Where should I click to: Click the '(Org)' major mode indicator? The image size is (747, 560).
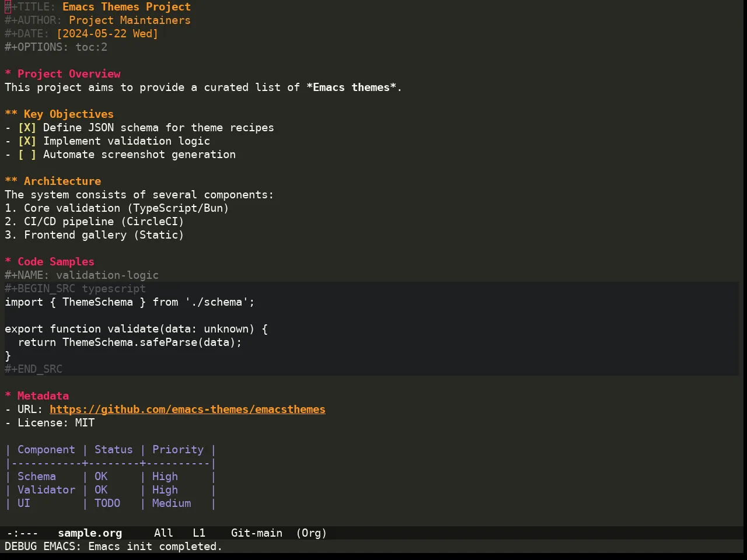[312, 533]
